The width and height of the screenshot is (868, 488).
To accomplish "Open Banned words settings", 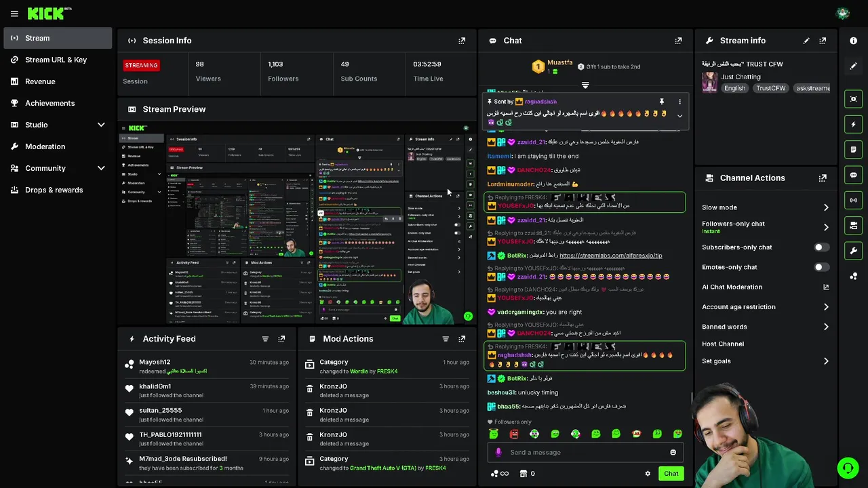I will tap(766, 327).
